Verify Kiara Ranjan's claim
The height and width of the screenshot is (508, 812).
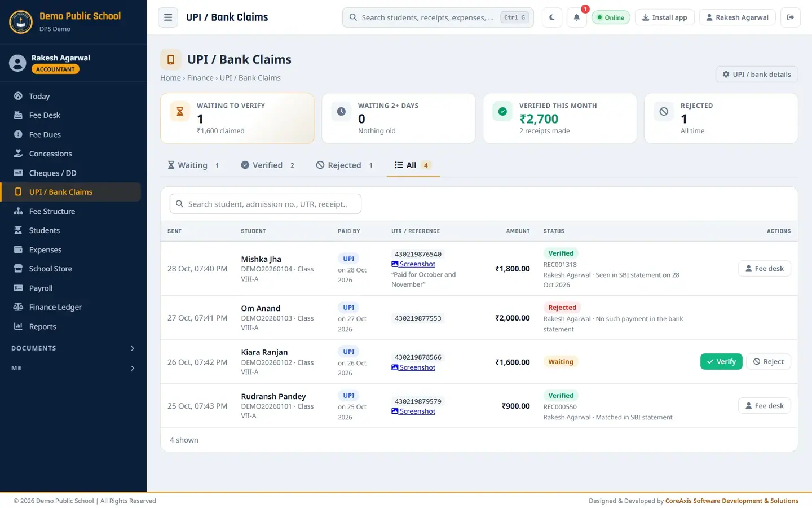click(721, 362)
